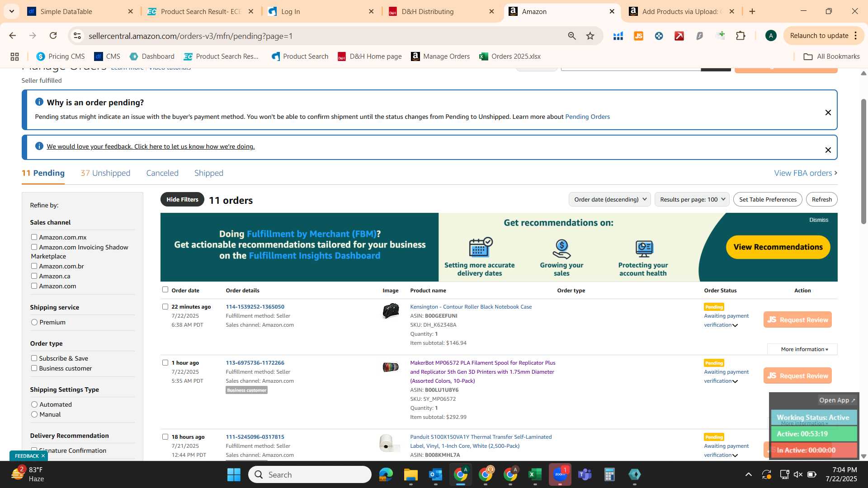Check the Subscribe & Save order type
This screenshot has width=868, height=488.
(x=34, y=358)
